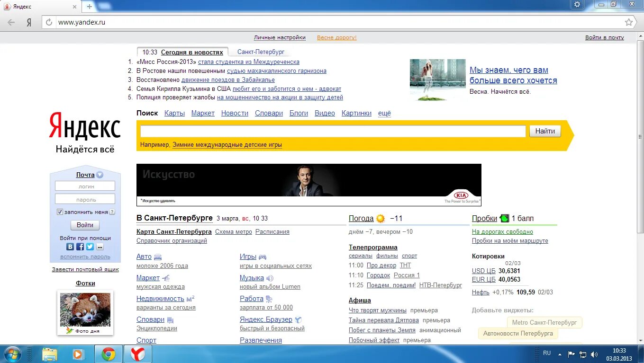Open browser settings gear icon
Image resolution: width=644 pixels, height=363 pixels.
coord(577,4)
